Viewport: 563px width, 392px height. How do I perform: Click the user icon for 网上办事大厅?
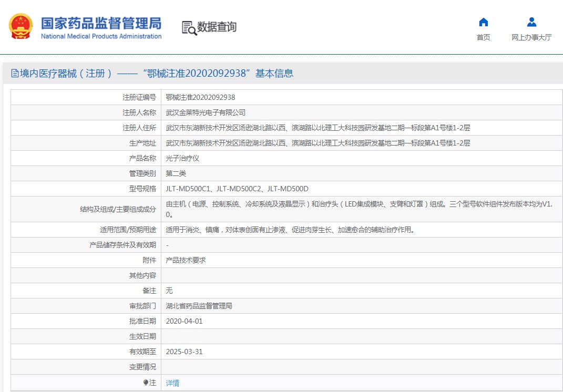coord(531,22)
